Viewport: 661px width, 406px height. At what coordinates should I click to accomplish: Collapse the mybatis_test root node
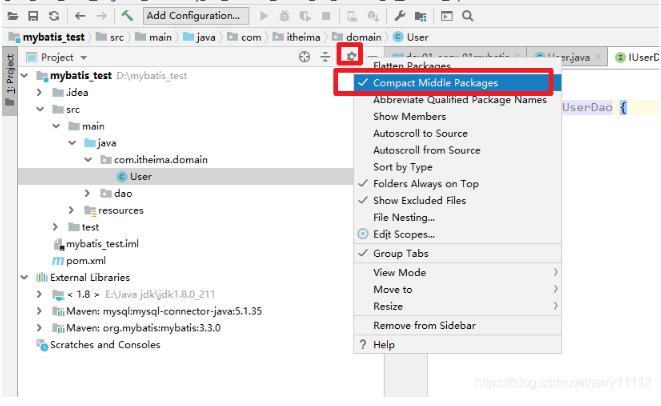pos(24,75)
